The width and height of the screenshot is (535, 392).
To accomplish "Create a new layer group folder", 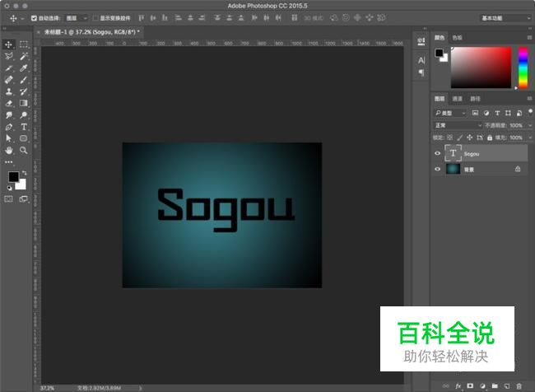I will 495,386.
